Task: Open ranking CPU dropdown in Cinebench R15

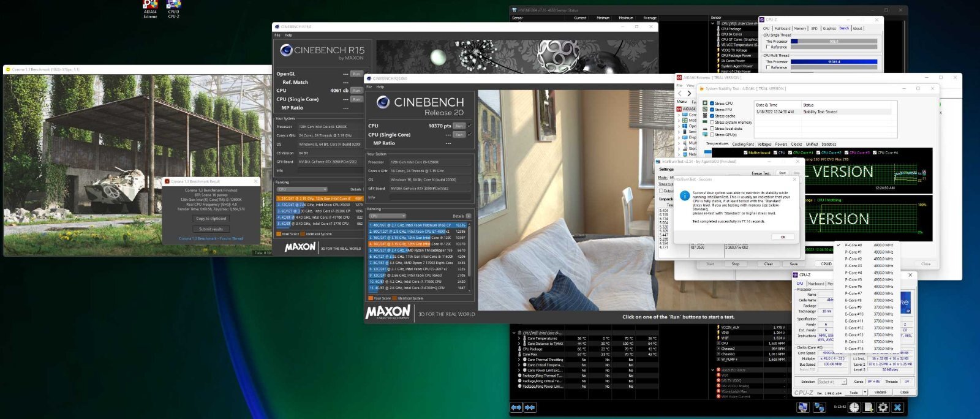Action: point(302,189)
